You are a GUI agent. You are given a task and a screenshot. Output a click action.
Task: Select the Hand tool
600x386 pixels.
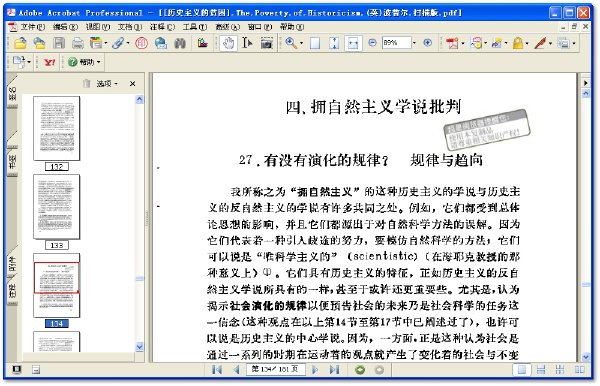pos(228,43)
